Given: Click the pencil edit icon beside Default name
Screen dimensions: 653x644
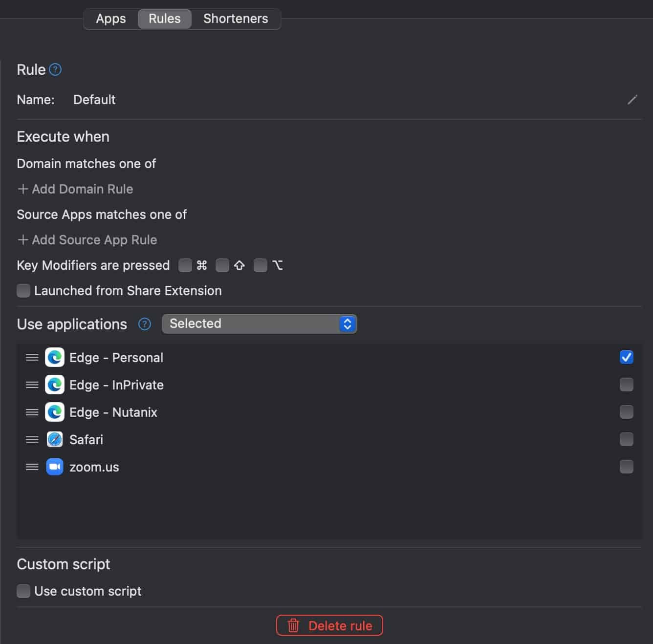Looking at the screenshot, I should (x=632, y=100).
